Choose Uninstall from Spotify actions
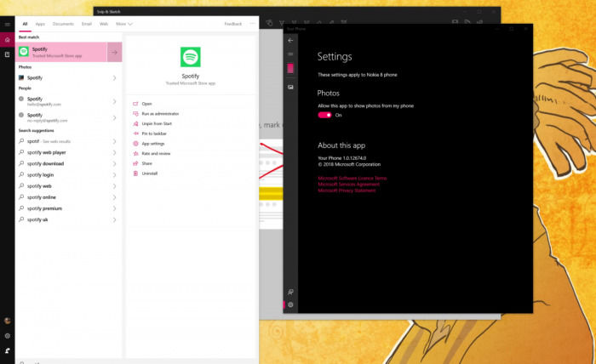596x364 pixels. tap(150, 173)
